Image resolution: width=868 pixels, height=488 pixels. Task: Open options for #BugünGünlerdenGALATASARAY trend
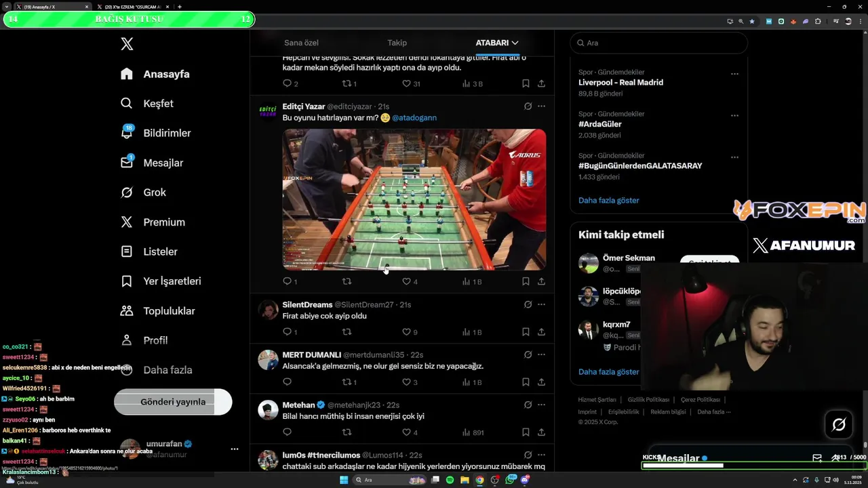tap(734, 157)
